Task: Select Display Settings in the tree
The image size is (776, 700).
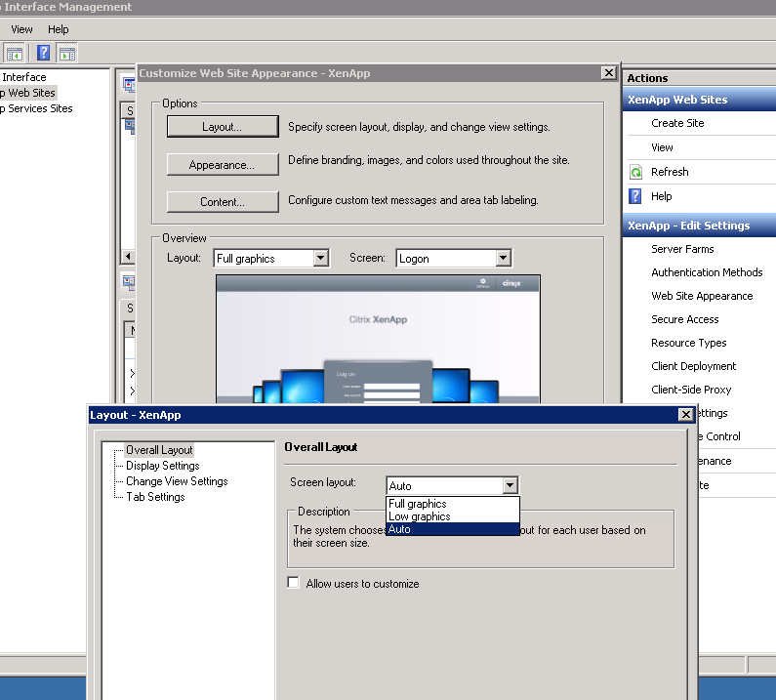Action: pyautogui.click(x=162, y=466)
